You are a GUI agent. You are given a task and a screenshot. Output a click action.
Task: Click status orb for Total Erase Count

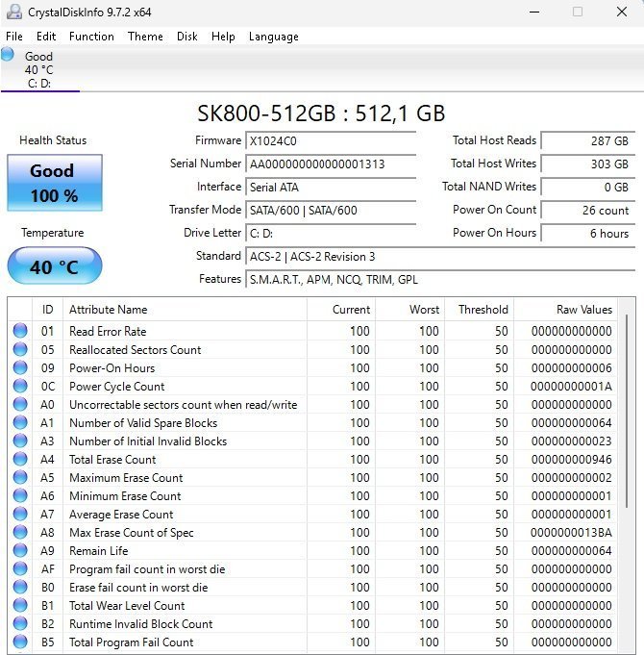[20, 460]
